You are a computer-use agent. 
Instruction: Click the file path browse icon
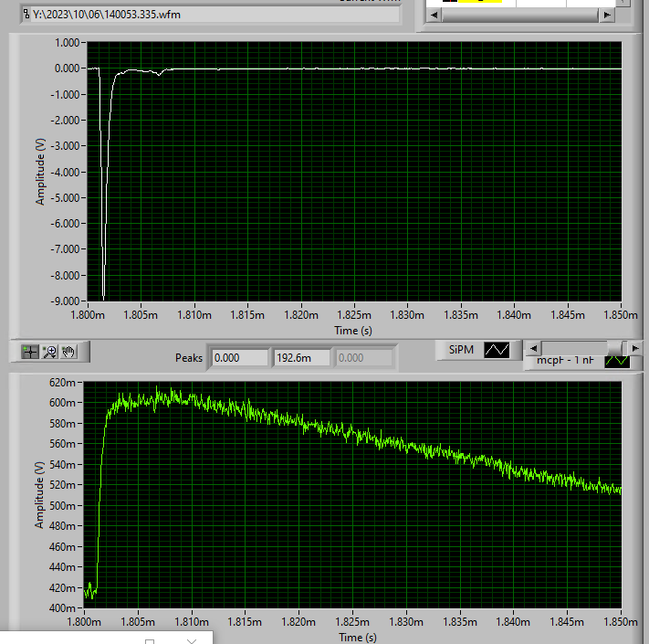[26, 15]
